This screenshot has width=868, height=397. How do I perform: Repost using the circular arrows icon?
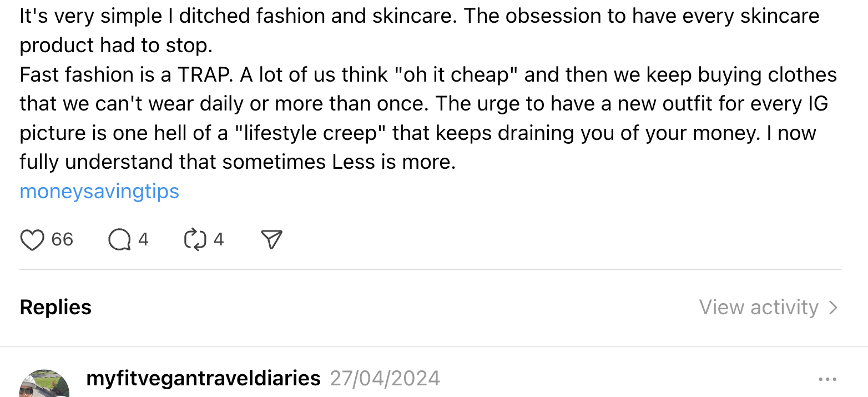pyautogui.click(x=195, y=240)
